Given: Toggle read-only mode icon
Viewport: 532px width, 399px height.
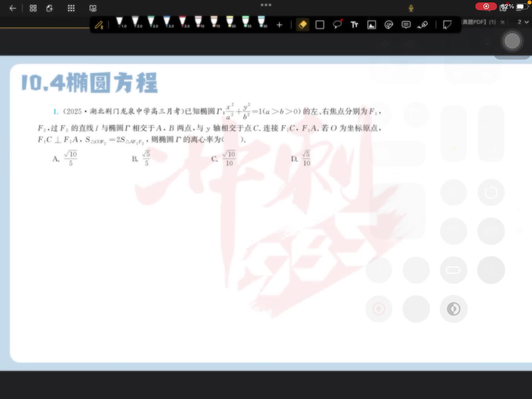Looking at the screenshot, I should click(x=93, y=8).
